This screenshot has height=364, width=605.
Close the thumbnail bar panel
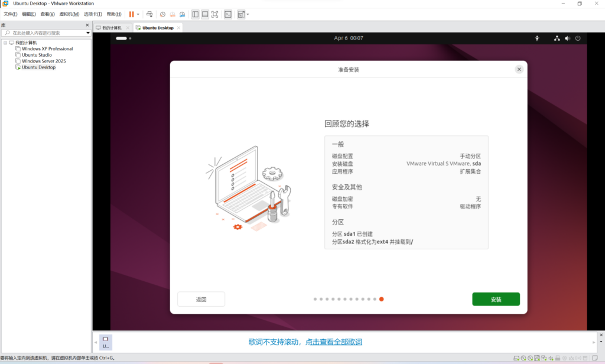(601, 335)
